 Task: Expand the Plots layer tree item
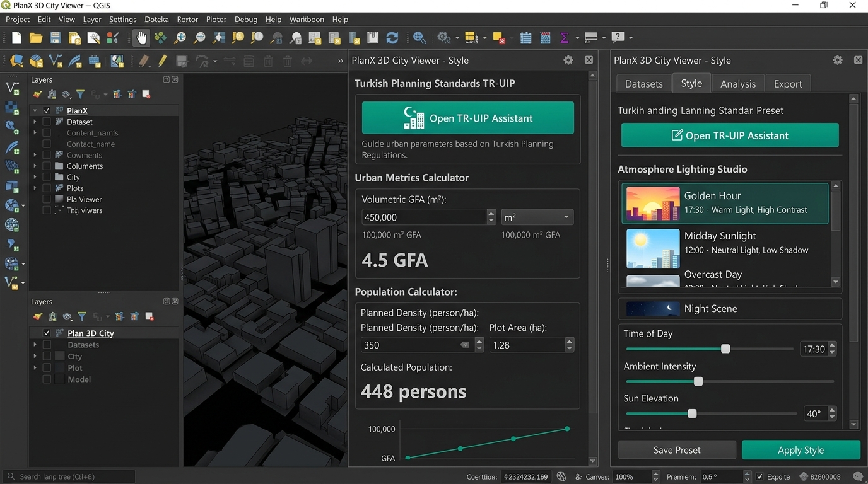click(35, 188)
